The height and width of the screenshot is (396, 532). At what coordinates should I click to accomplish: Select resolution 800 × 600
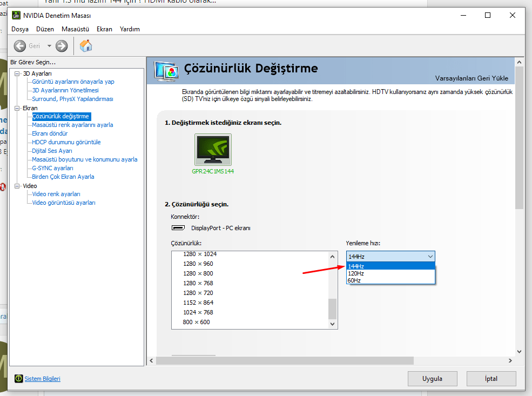point(196,322)
